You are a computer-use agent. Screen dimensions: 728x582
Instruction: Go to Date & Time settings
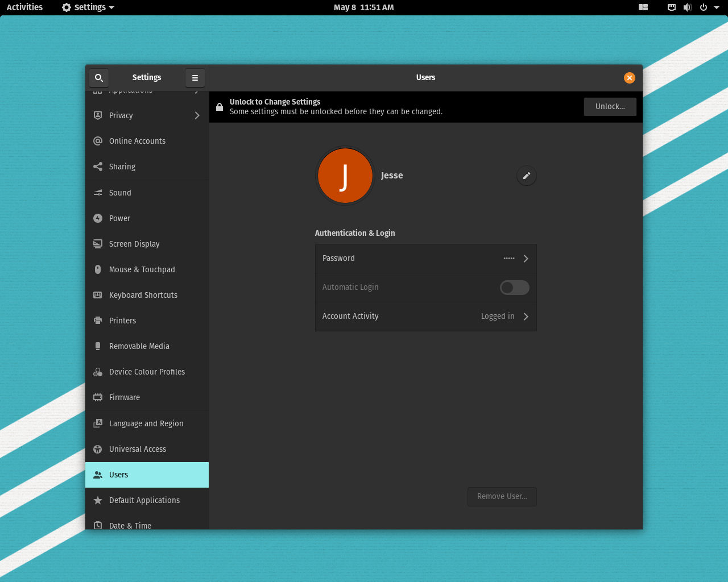click(x=147, y=523)
